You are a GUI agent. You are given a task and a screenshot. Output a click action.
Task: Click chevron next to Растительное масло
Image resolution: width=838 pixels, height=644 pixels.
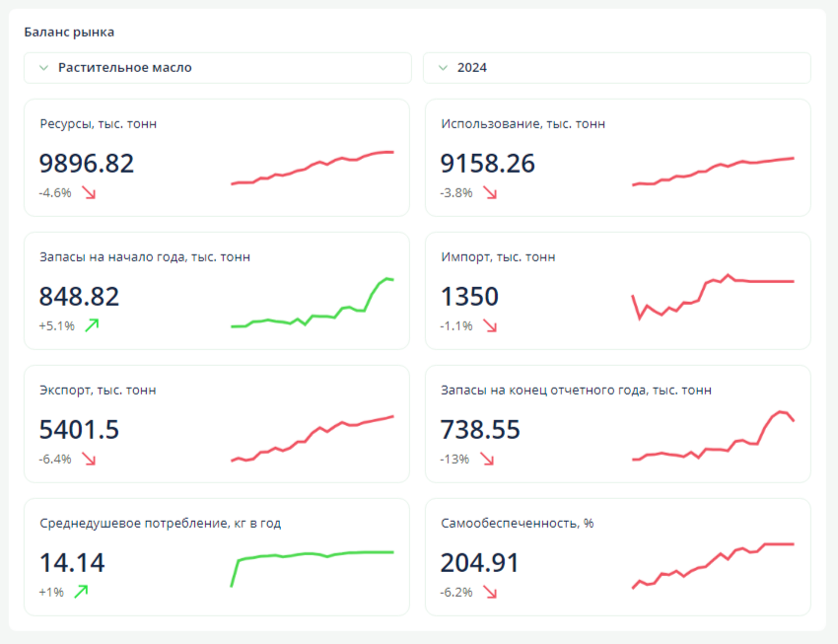tap(42, 68)
